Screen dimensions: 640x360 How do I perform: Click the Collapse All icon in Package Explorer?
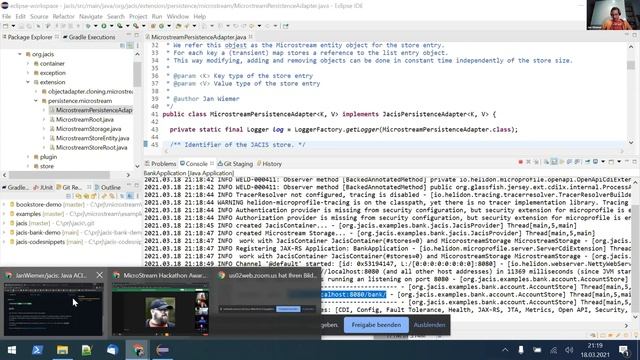[122, 46]
